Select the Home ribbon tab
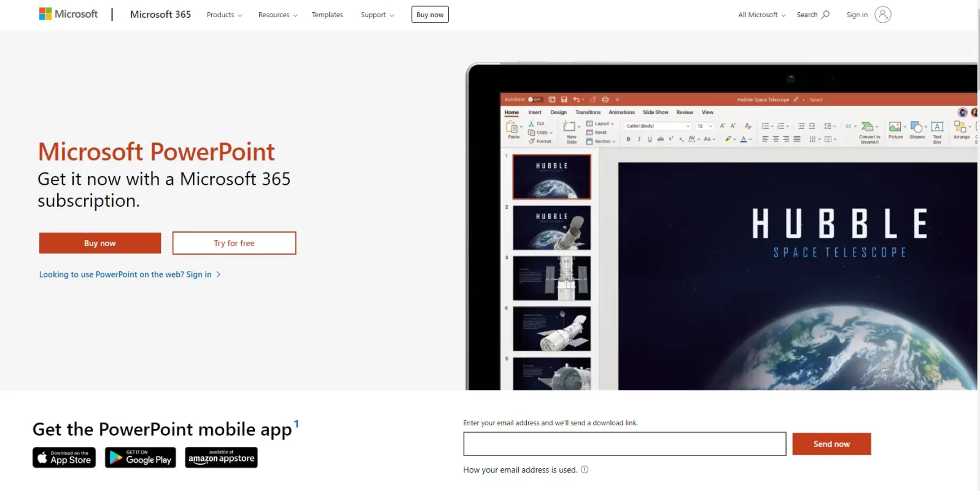The width and height of the screenshot is (980, 491). 511,112
